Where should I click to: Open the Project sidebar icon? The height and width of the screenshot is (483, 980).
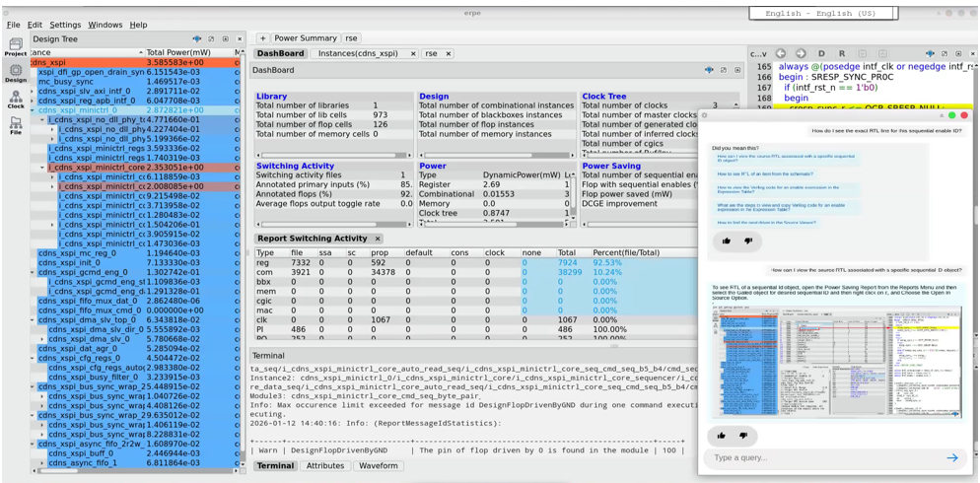pyautogui.click(x=15, y=46)
